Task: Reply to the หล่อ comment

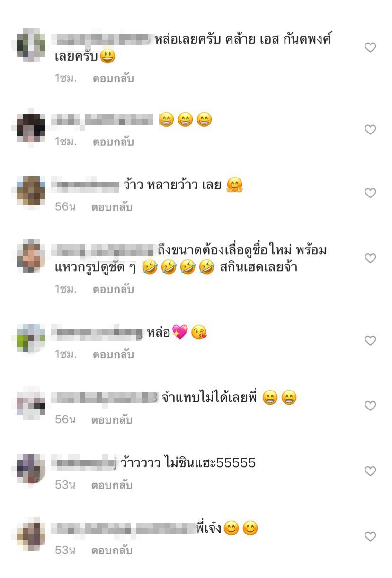Action: click(x=113, y=355)
